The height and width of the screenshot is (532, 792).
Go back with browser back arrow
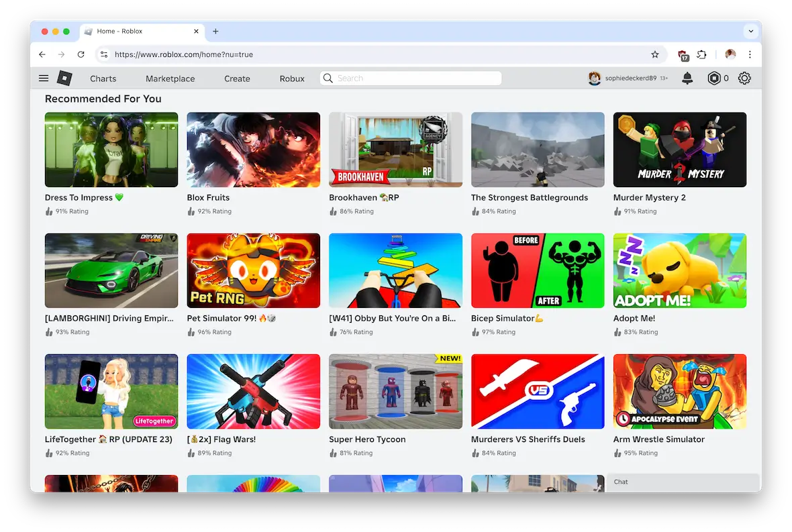(x=42, y=54)
